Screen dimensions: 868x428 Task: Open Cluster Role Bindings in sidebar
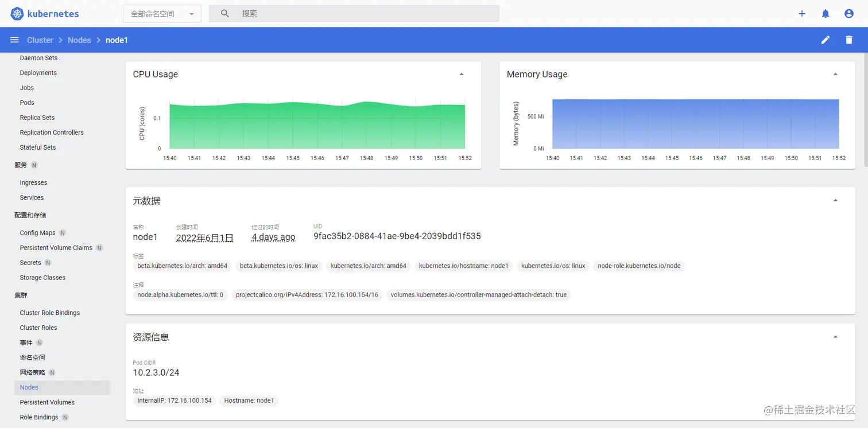coord(50,313)
